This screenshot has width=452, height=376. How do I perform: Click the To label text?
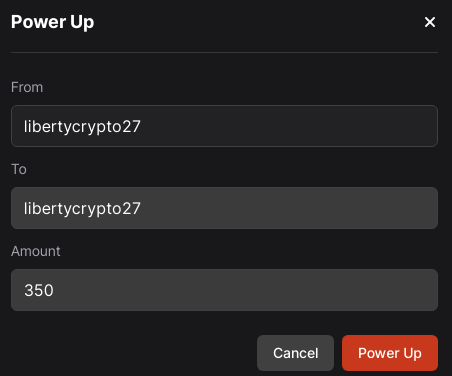pos(19,169)
